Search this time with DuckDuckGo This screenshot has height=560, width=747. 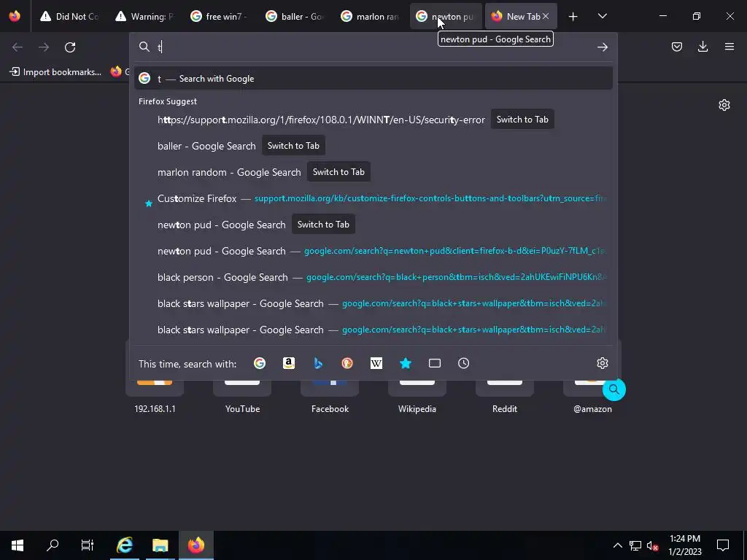click(x=347, y=363)
